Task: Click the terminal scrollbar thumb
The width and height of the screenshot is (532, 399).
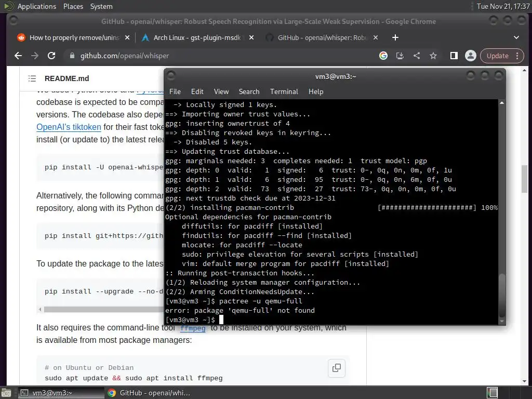Action: tap(502, 295)
